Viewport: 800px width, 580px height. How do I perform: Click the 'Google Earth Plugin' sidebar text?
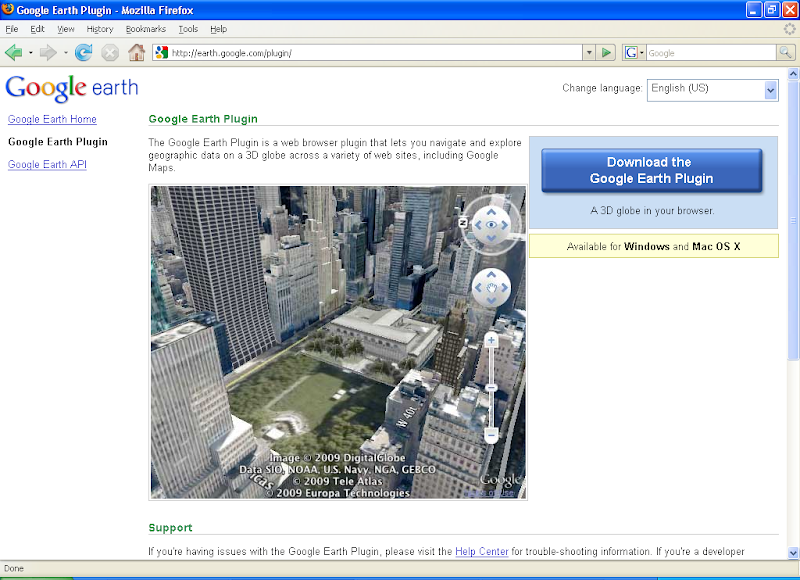pyautogui.click(x=58, y=142)
